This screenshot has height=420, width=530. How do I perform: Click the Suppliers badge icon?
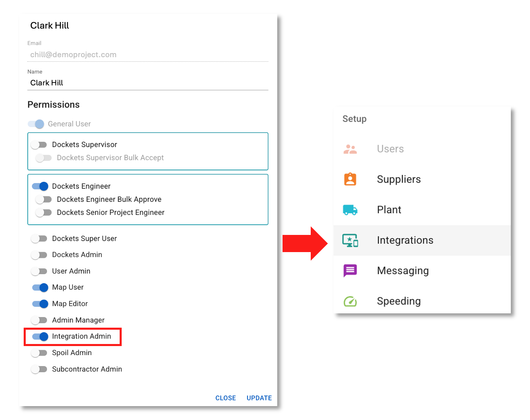[350, 179]
